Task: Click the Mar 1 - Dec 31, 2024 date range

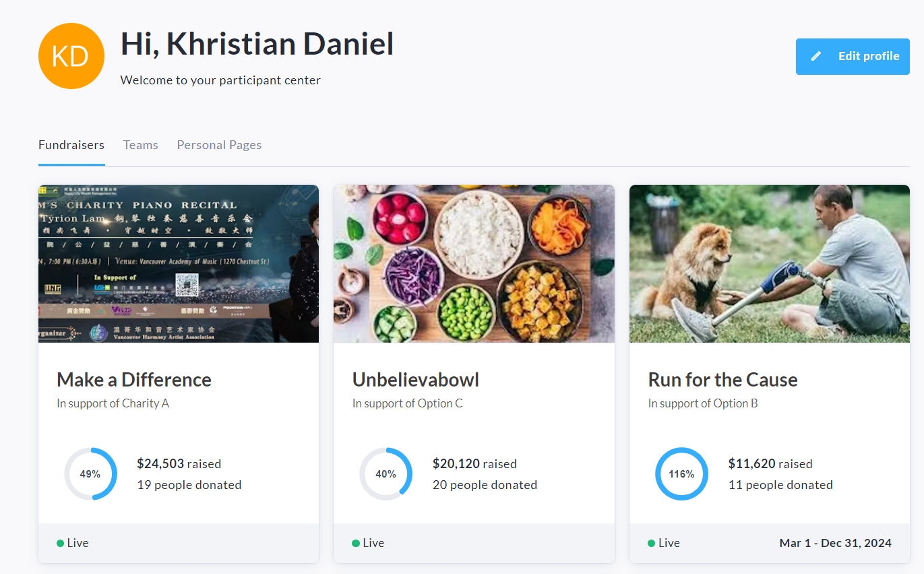Action: 835,543
